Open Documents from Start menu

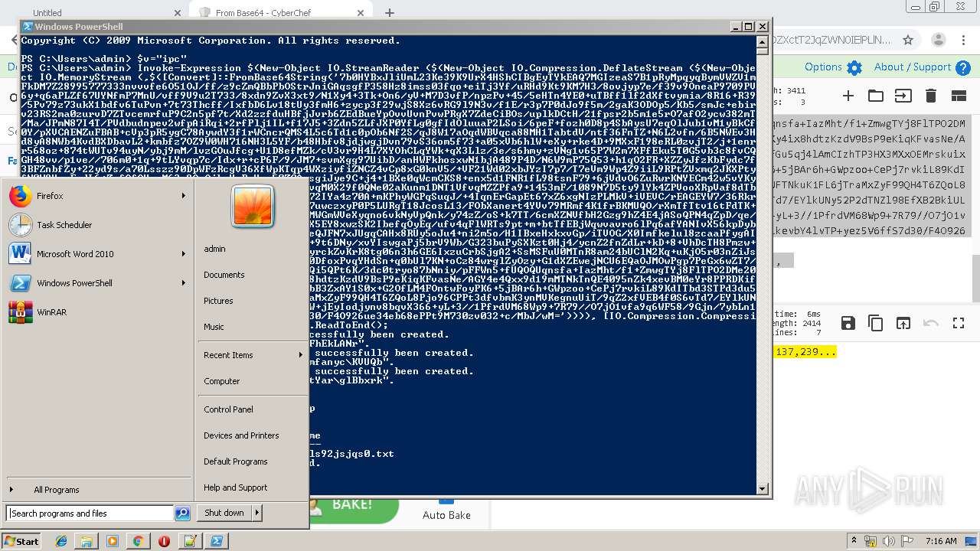[x=224, y=275]
